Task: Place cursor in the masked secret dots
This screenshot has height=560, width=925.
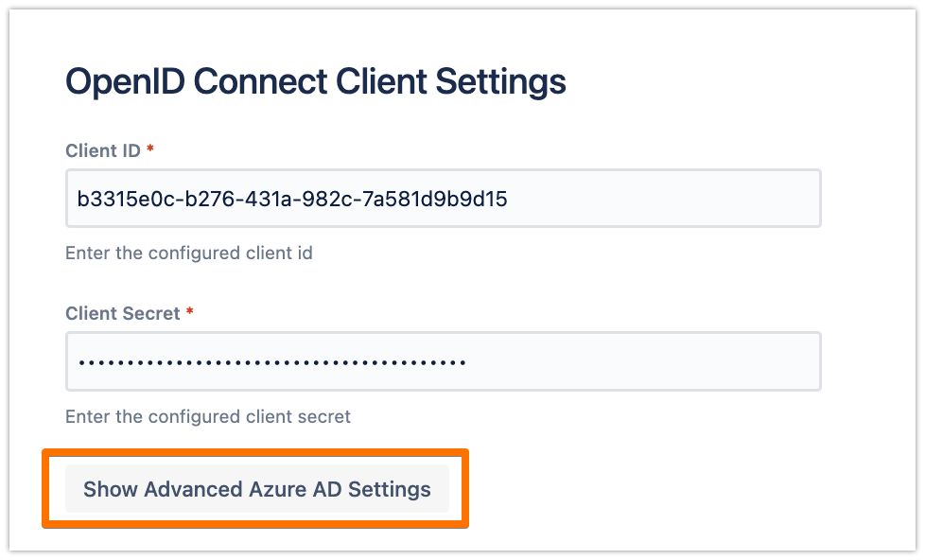Action: click(x=271, y=361)
